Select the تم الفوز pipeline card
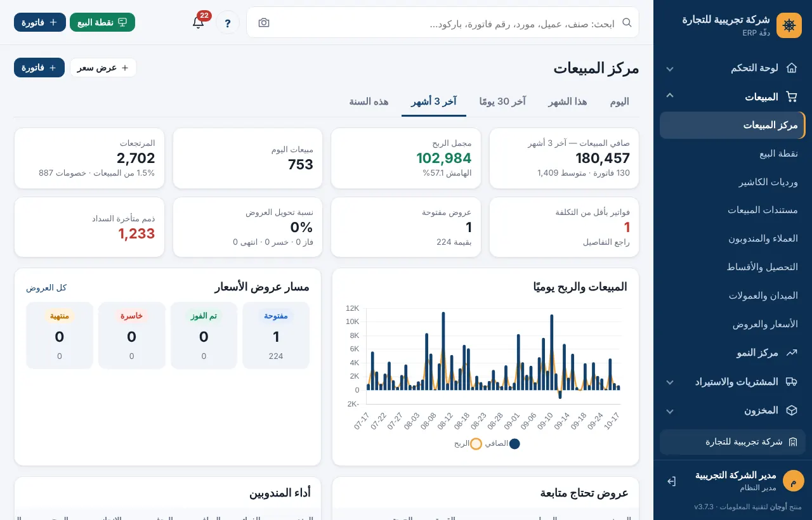This screenshot has height=520, width=812. pyautogui.click(x=204, y=335)
